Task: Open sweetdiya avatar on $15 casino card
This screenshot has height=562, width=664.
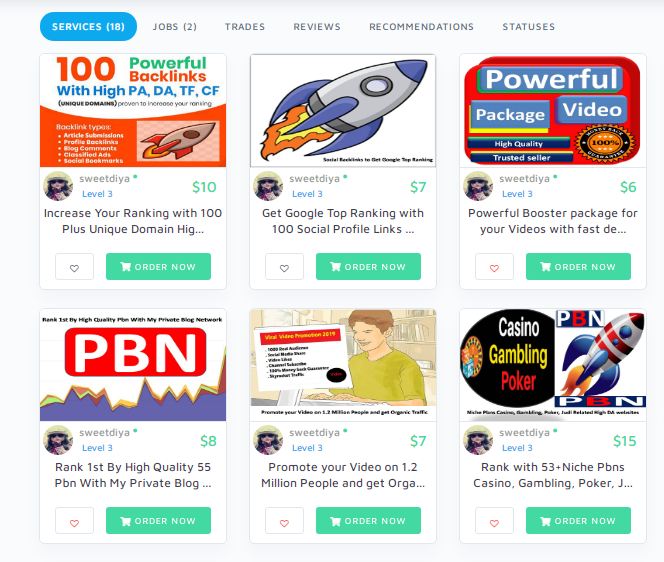Action: coord(479,440)
